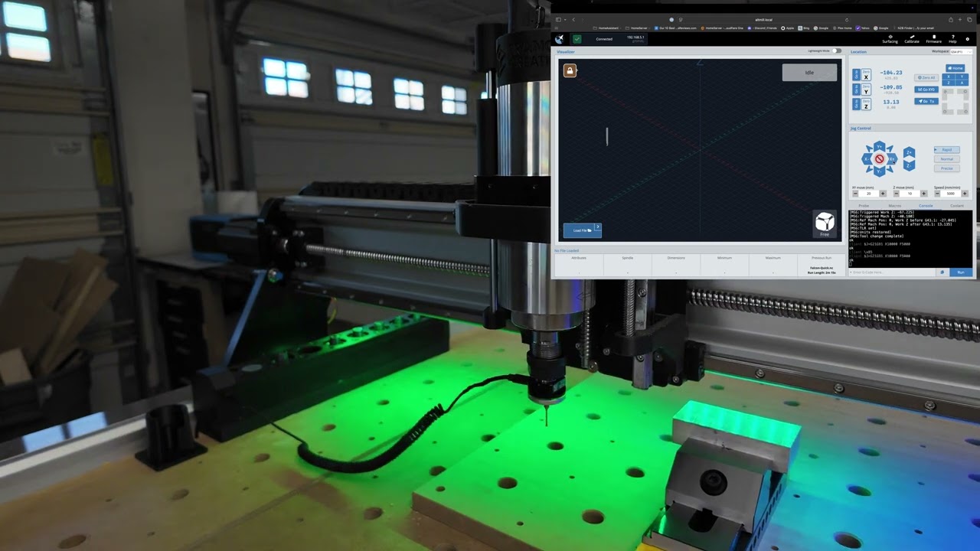Click the Enter G-Code input field
Screen dimensions: 980x551
[893, 272]
